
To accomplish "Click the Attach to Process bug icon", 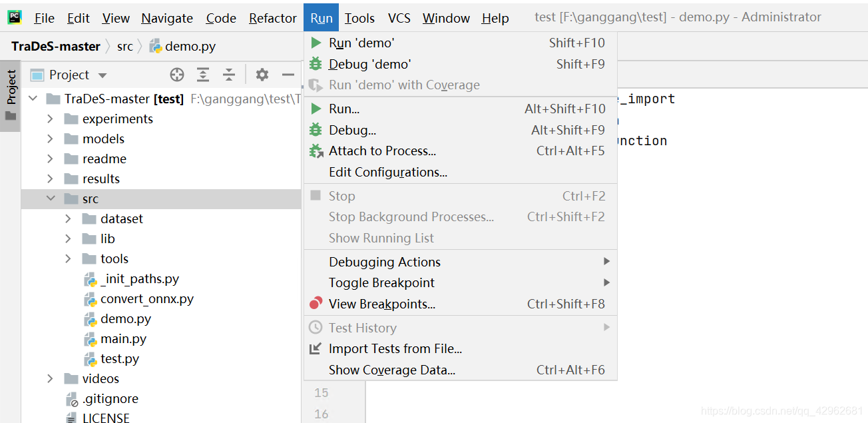I will (x=316, y=151).
